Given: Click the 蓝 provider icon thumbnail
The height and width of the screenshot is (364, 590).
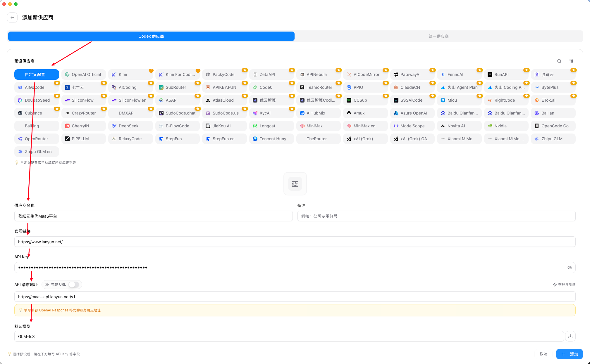Looking at the screenshot, I should tap(295, 184).
